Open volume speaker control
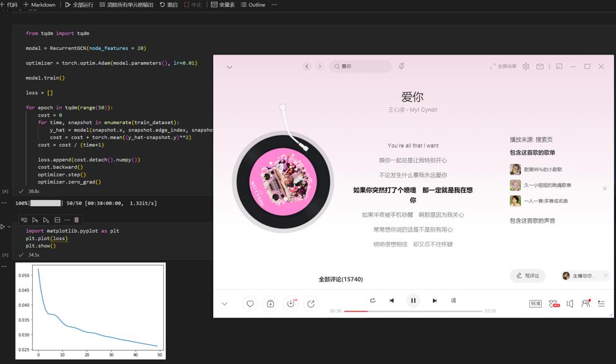Image resolution: width=616 pixels, height=364 pixels. pyautogui.click(x=570, y=303)
